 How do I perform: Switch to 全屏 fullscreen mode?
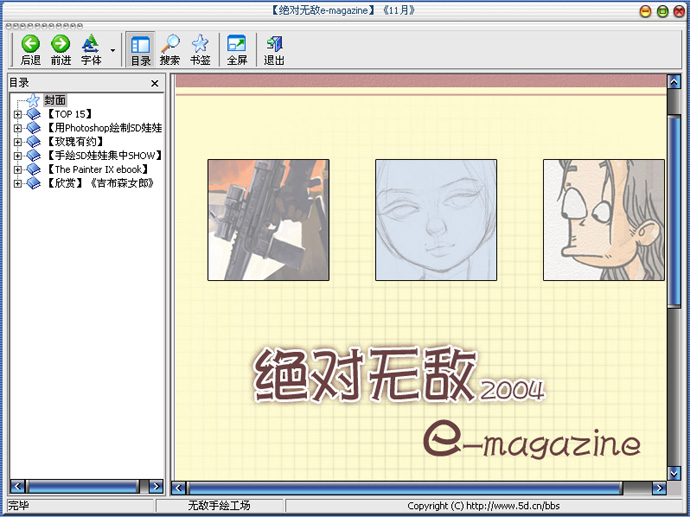tap(237, 50)
